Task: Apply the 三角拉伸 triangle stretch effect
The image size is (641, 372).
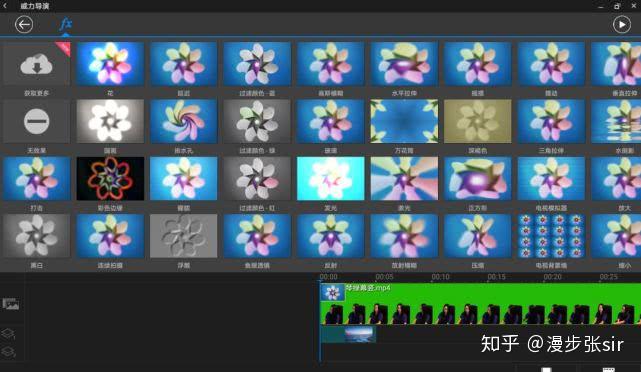Action: pyautogui.click(x=551, y=121)
